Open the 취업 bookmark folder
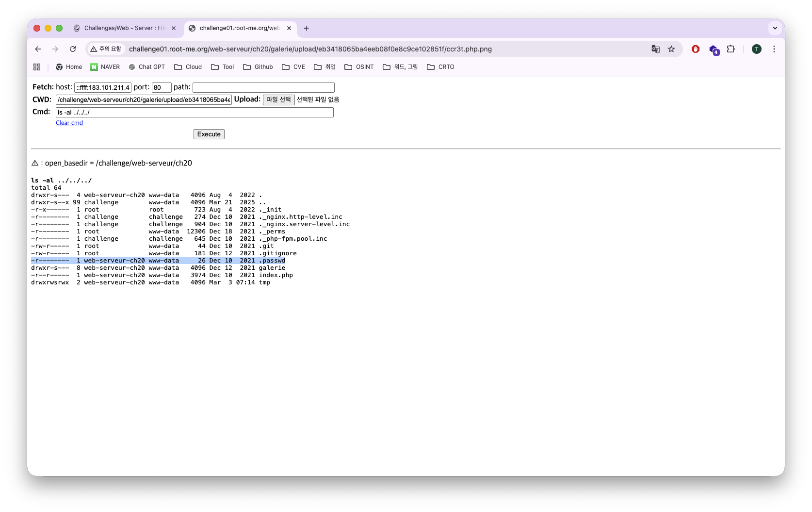This screenshot has width=812, height=512. pos(325,67)
